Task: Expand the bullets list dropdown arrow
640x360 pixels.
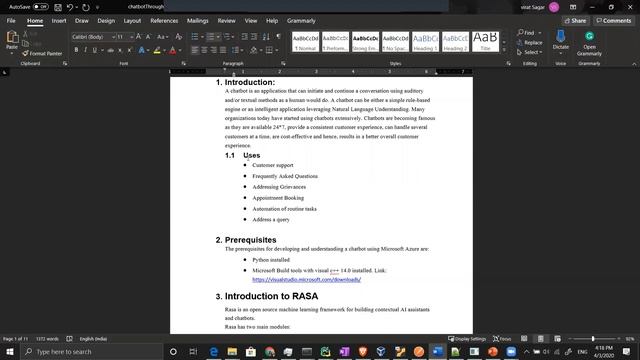Action: click(x=202, y=37)
